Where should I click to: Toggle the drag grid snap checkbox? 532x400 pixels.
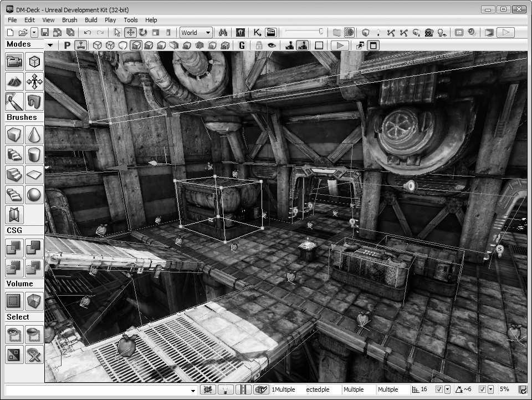tap(439, 389)
